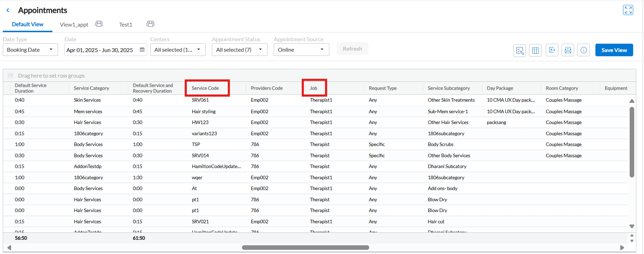Sort by Default Service and Recovery Duration header
Image resolution: width=644 pixels, height=254 pixels.
click(153, 88)
